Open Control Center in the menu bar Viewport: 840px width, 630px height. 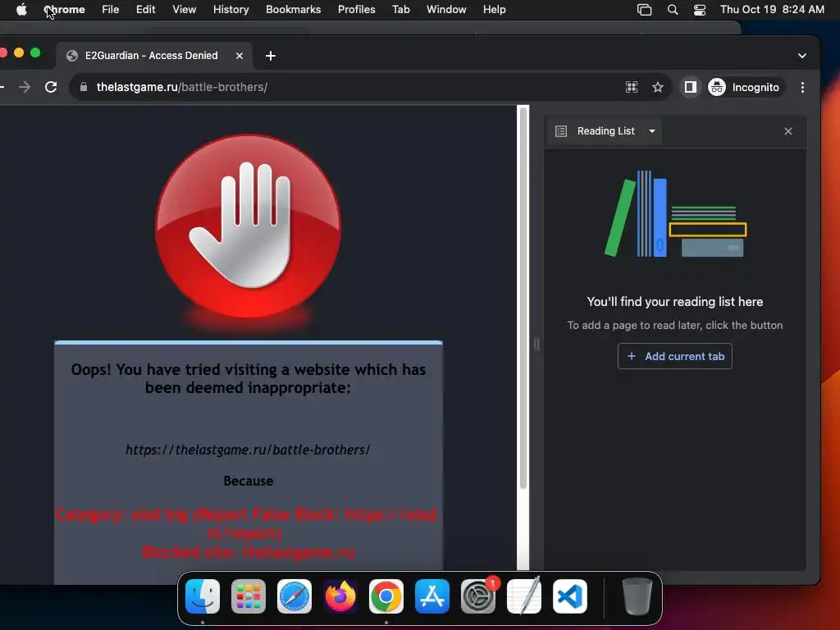coord(700,10)
